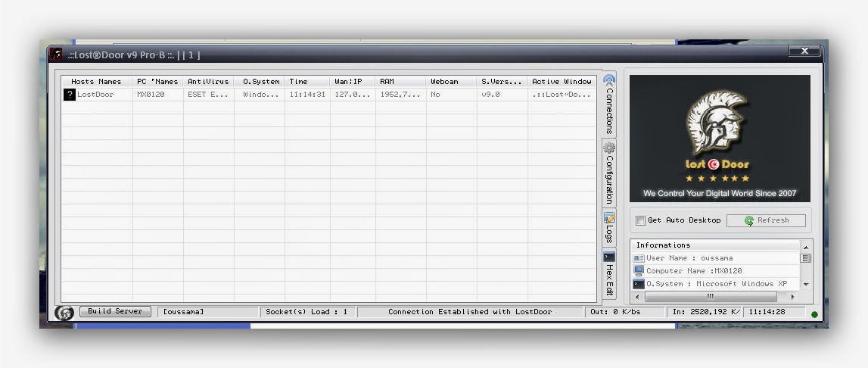Click the S.Vers... column header
The image size is (868, 368).
pyautogui.click(x=502, y=82)
